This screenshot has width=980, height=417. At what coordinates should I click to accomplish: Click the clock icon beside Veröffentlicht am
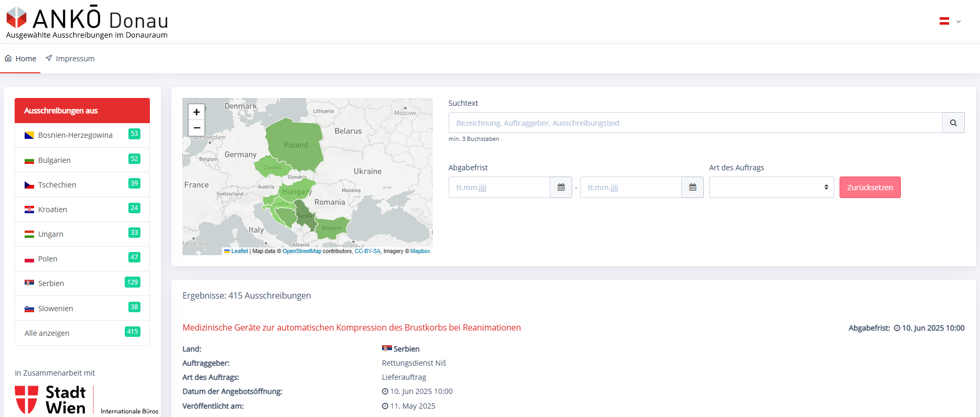click(385, 406)
